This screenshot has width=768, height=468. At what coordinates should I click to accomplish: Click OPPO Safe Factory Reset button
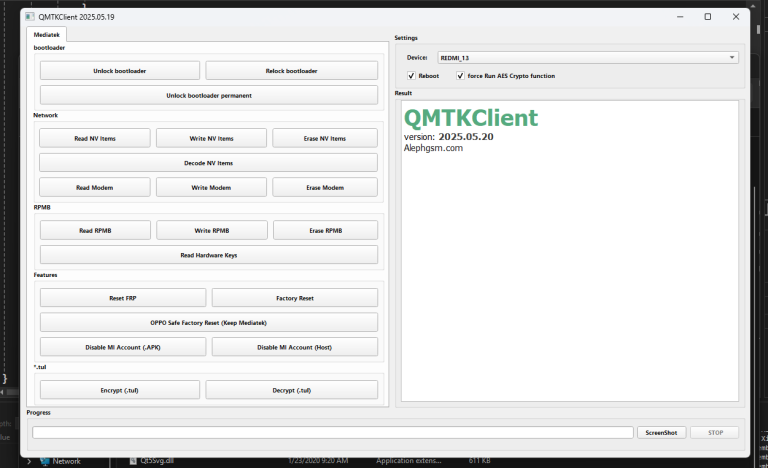coord(208,322)
